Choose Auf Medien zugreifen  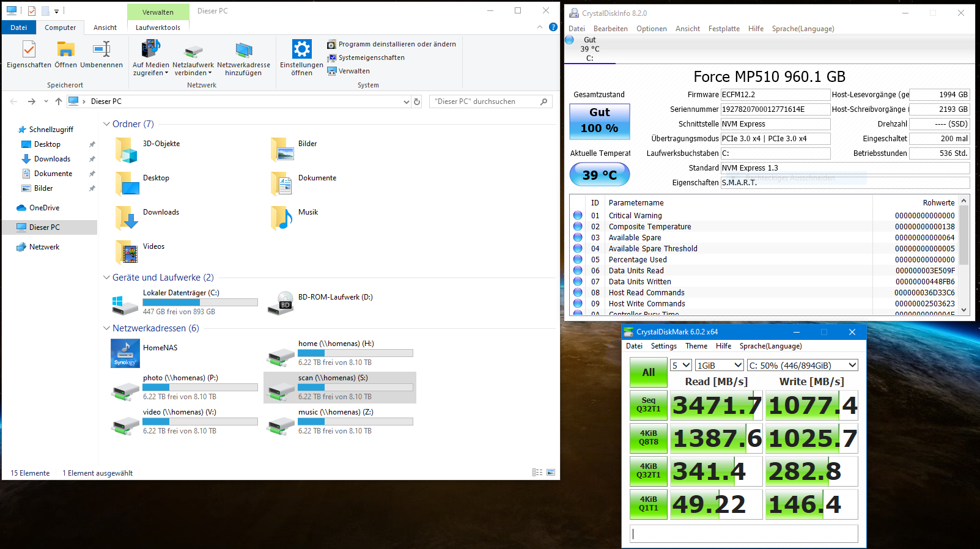[x=150, y=58]
